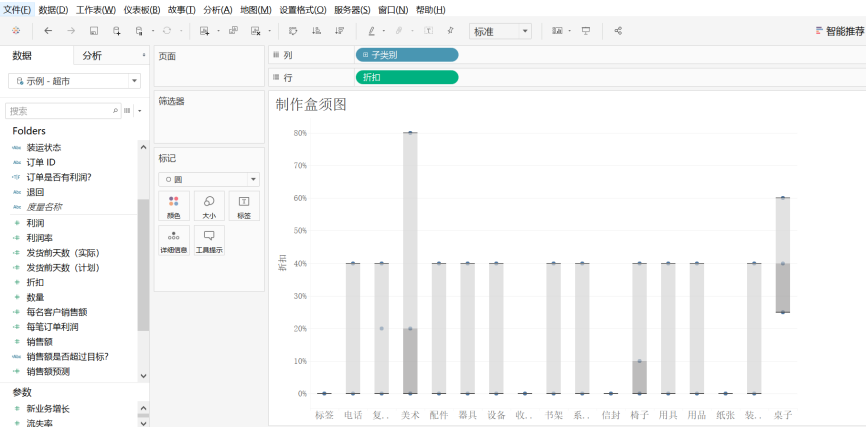The image size is (866, 427).
Task: Click the undo back arrow
Action: (48, 31)
